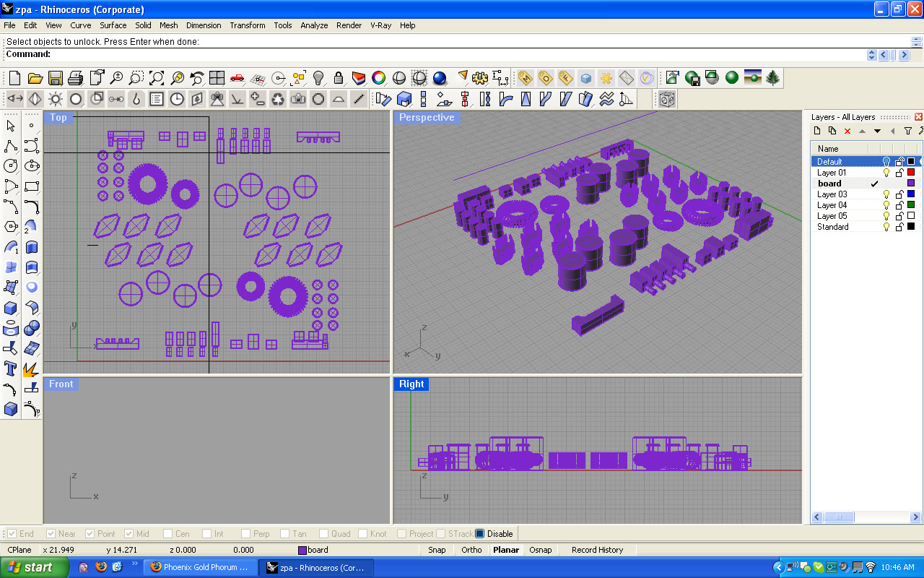This screenshot has height=578, width=924.
Task: Save the model with the floppy disk icon
Action: (55, 78)
